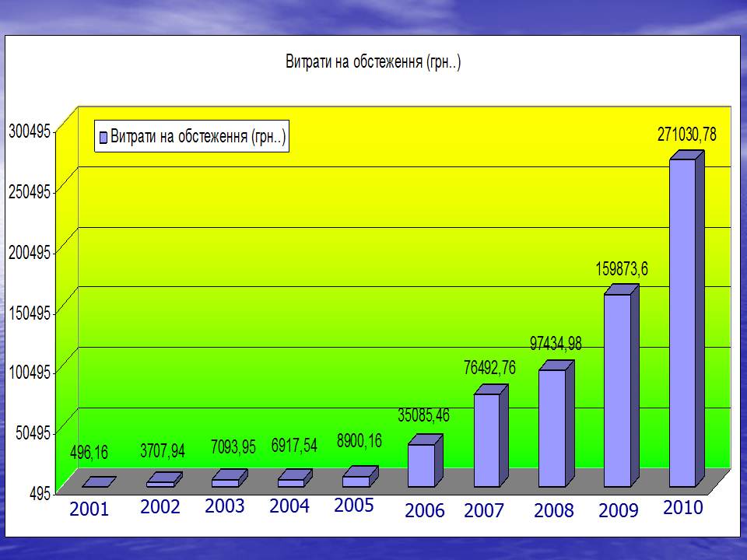Viewport: 747px width, 560px height.
Task: Click the 2007 bar
Action: pyautogui.click(x=486, y=439)
